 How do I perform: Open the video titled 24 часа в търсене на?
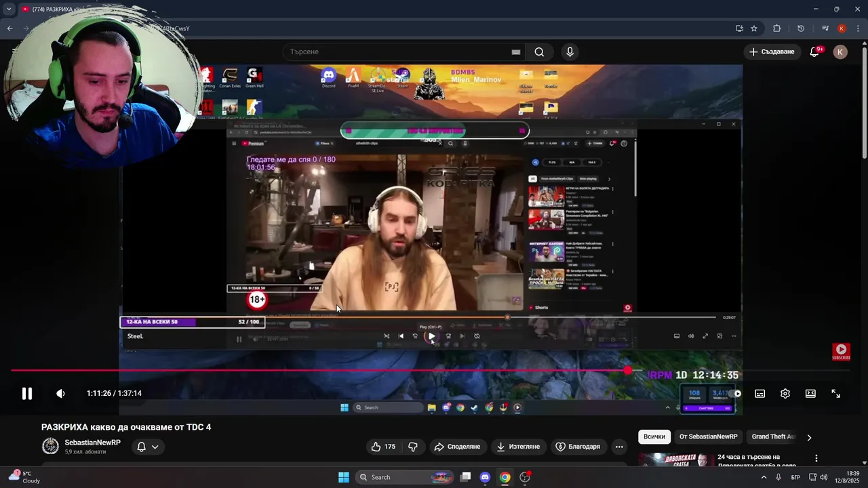coord(758,461)
